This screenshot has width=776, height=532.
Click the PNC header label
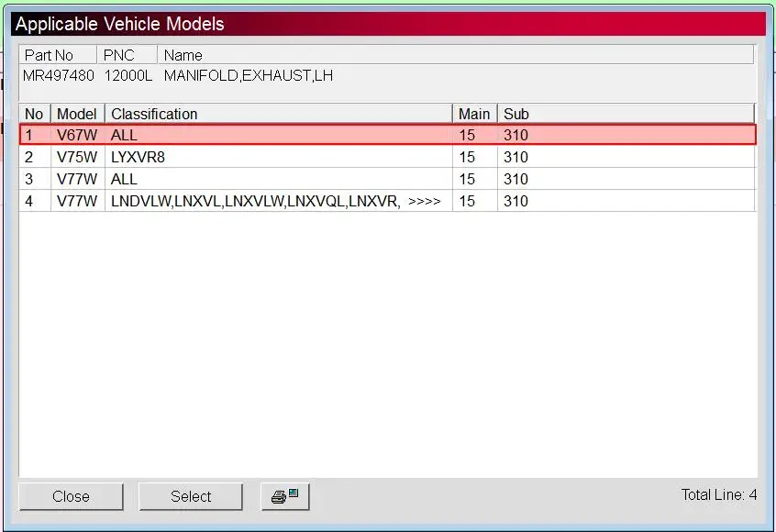pyautogui.click(x=118, y=55)
